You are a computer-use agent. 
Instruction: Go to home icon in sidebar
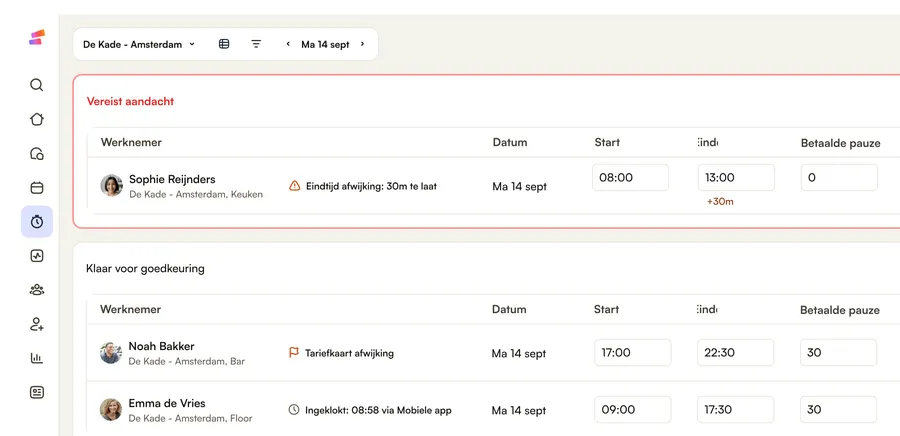(37, 119)
